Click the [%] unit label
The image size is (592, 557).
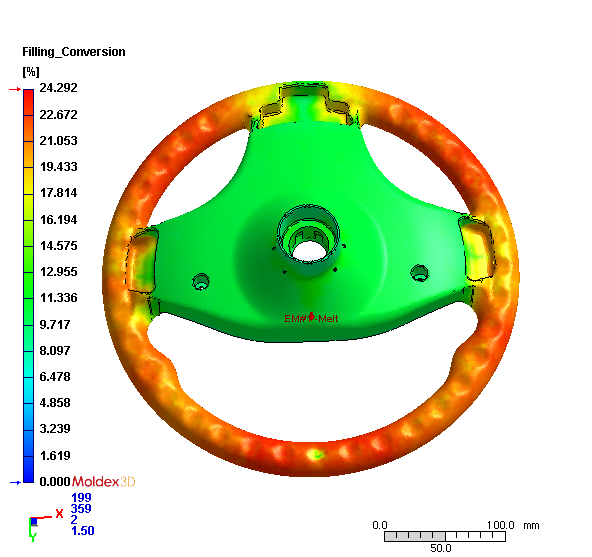31,71
